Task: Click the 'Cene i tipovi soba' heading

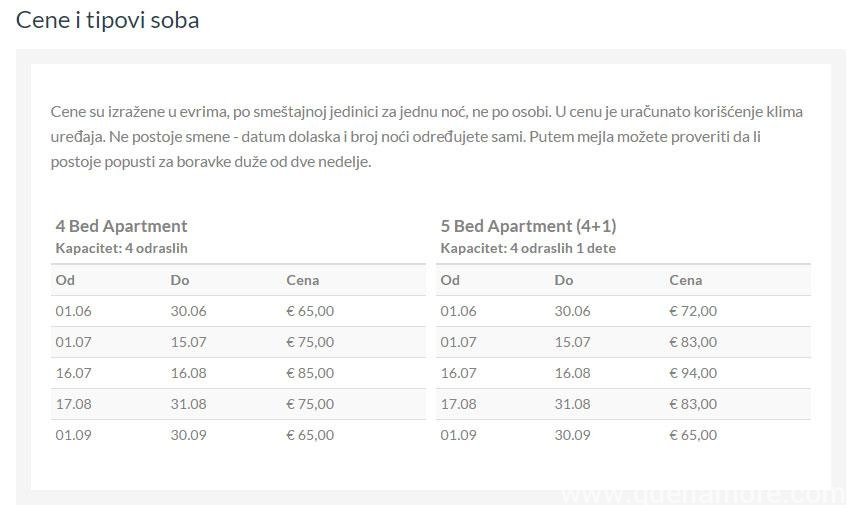Action: coord(108,20)
